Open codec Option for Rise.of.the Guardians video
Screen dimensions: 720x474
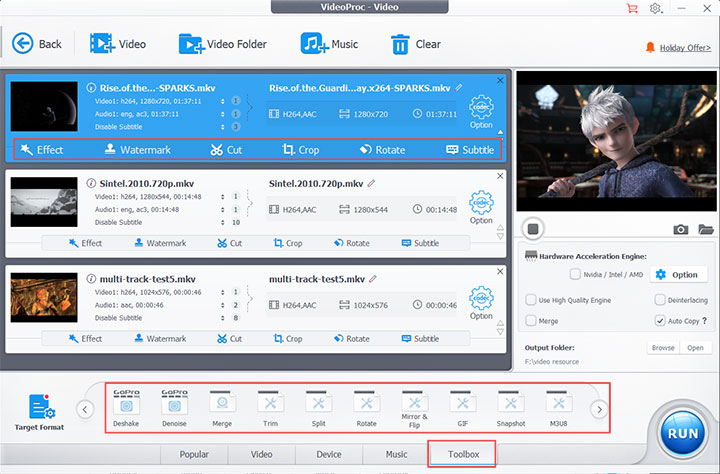[x=481, y=112]
